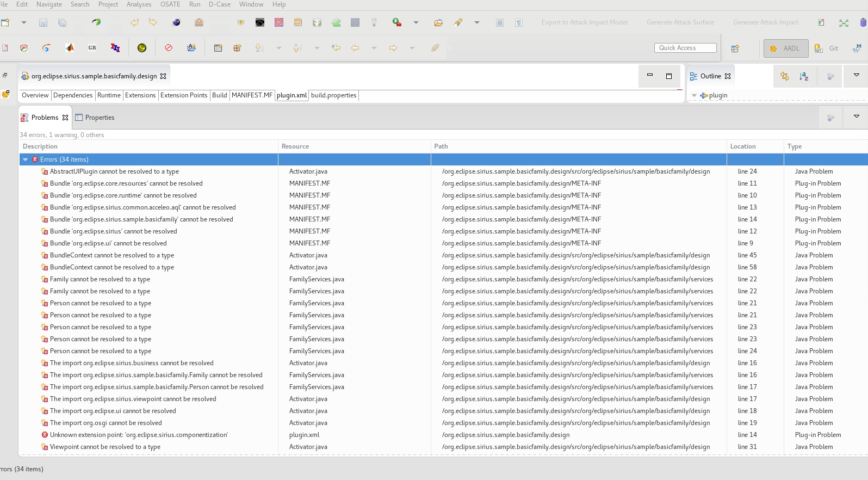Screen dimensions: 868x480
Task: Click the red prohibited circle icon
Action: point(169,48)
